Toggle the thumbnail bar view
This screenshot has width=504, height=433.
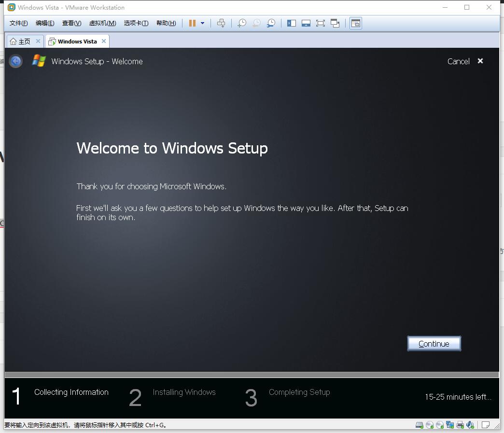point(306,23)
